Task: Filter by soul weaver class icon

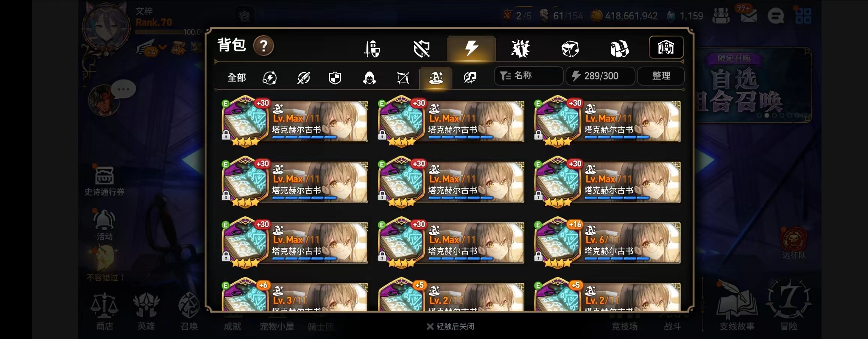Action: click(470, 78)
